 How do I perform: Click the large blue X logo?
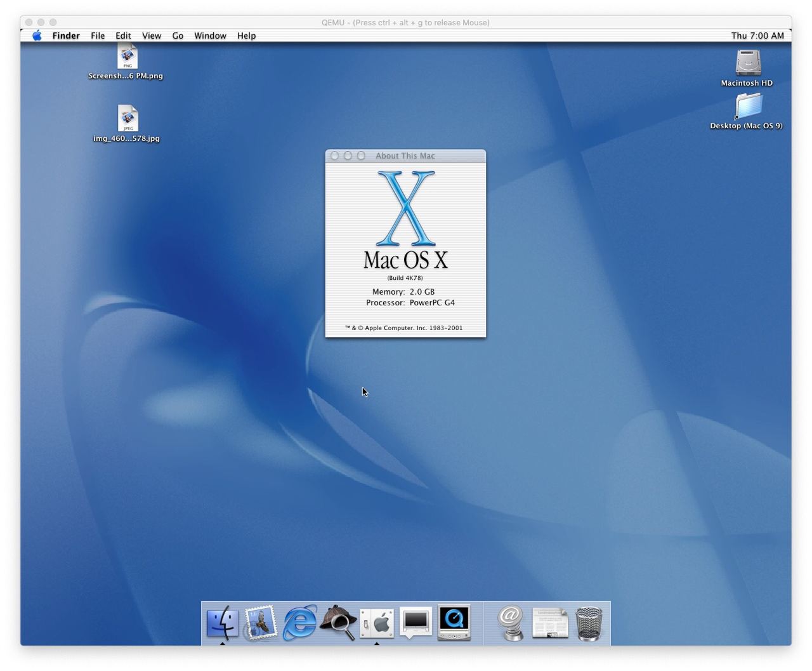point(406,208)
